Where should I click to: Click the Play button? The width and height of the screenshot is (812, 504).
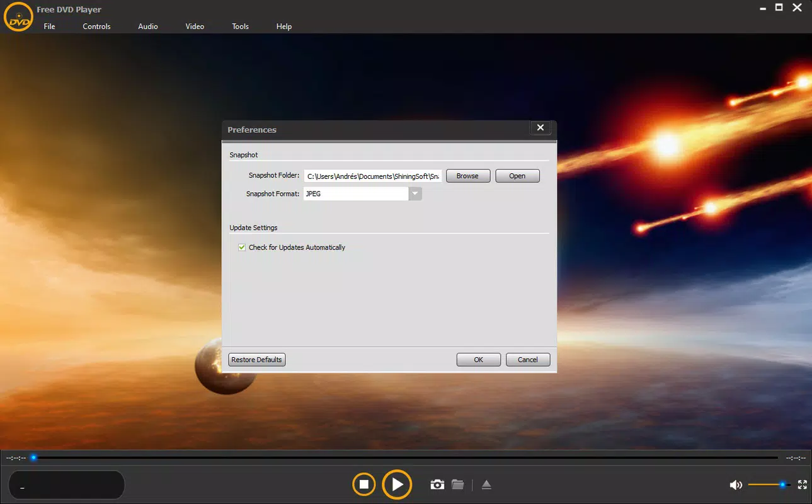pos(397,484)
